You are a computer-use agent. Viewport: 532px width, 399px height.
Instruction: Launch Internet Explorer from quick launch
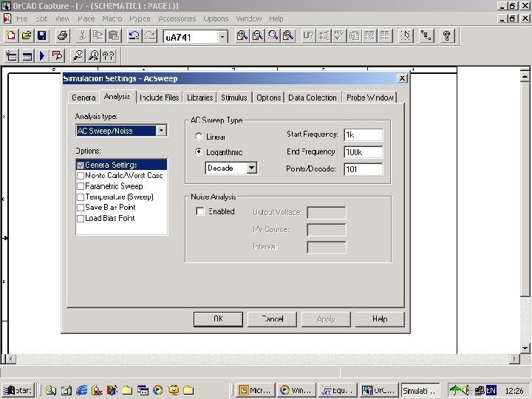(x=82, y=390)
